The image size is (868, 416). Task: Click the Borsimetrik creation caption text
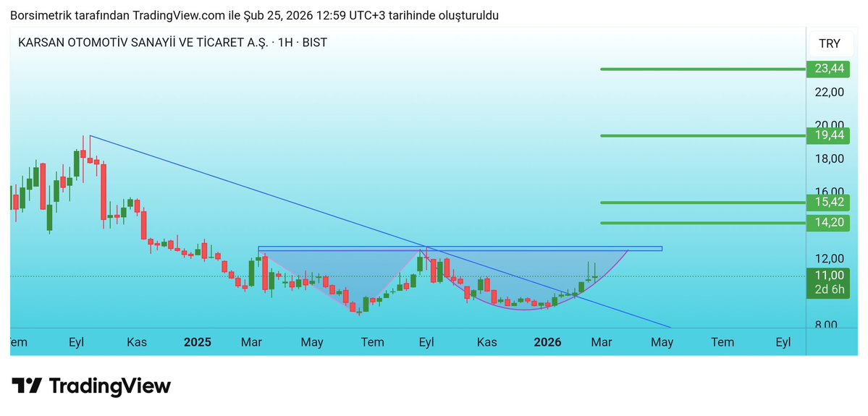point(255,15)
